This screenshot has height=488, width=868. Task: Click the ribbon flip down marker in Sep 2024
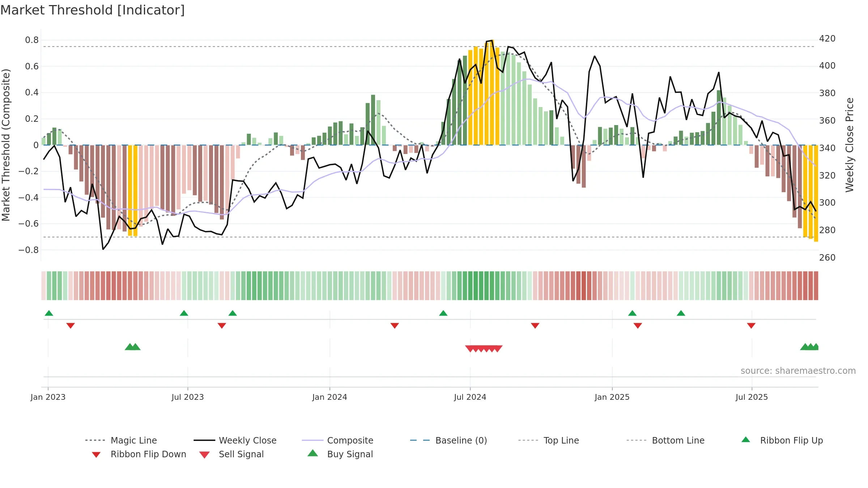[535, 326]
